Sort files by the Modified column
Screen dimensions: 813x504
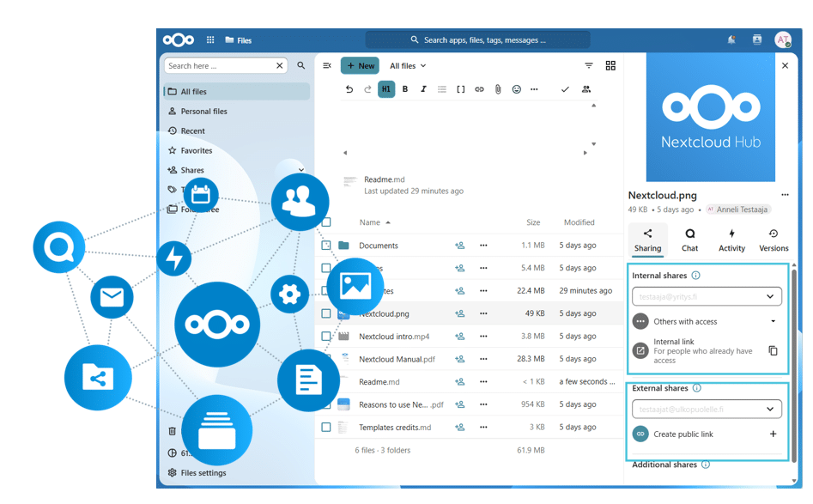[x=579, y=222]
